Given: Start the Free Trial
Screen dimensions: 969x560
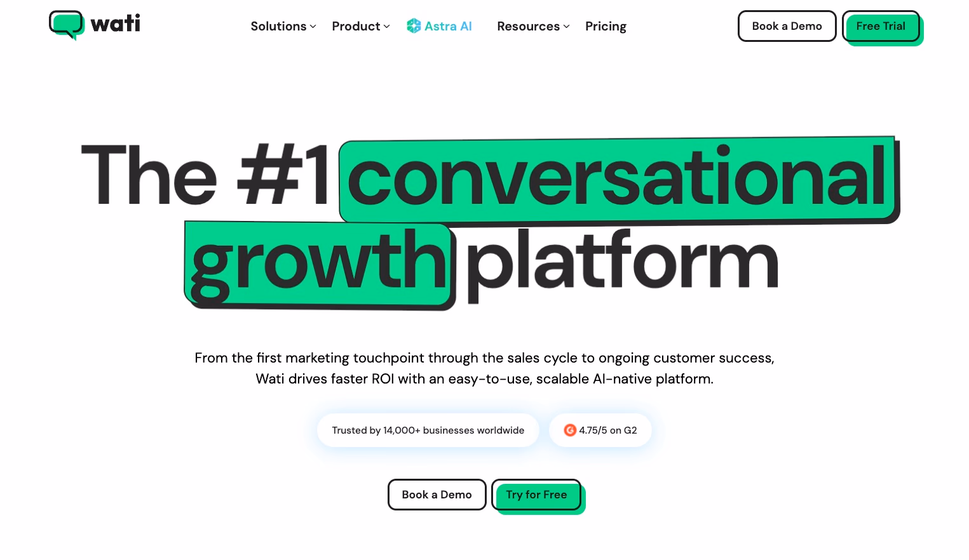Looking at the screenshot, I should [881, 26].
